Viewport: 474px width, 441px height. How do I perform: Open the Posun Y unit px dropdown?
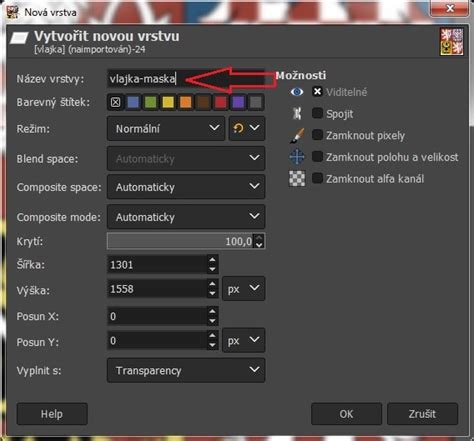pyautogui.click(x=244, y=340)
